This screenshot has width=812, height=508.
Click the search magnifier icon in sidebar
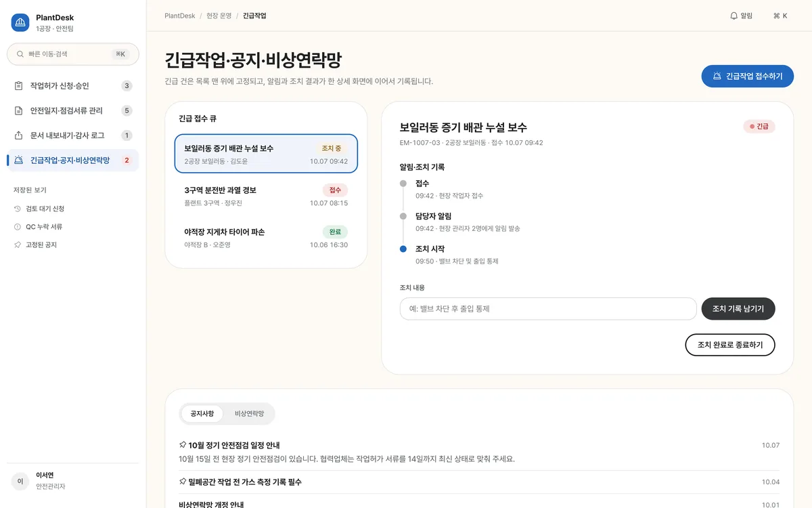point(20,54)
